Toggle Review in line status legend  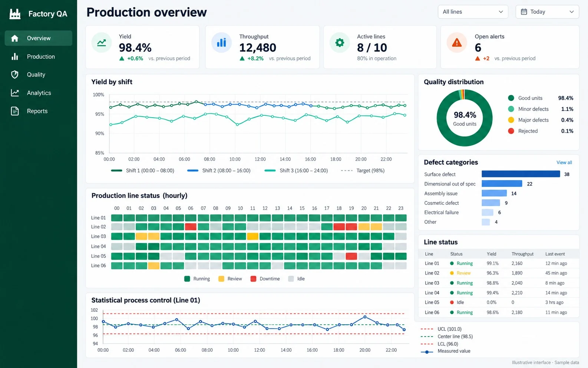[x=230, y=279]
